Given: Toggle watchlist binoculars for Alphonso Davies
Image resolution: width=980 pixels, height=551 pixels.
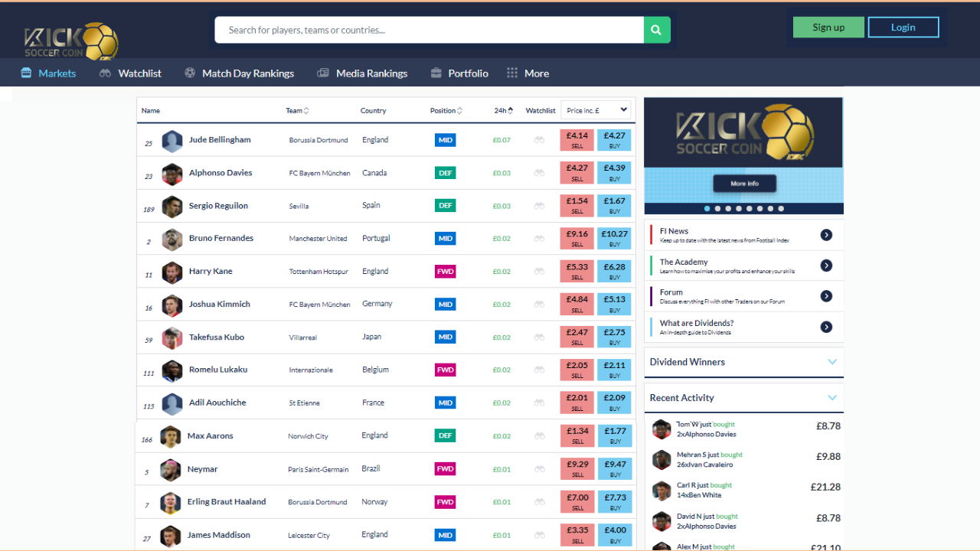Looking at the screenshot, I should 540,173.
